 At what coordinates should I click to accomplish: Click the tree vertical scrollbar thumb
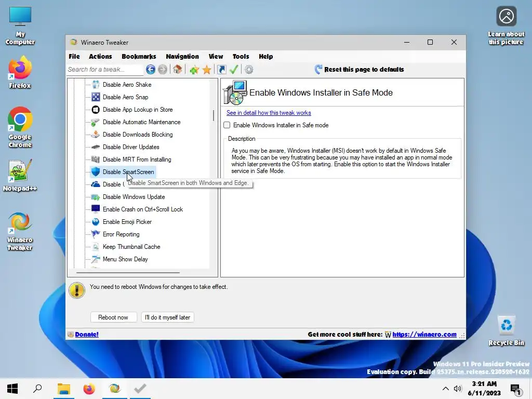[214, 116]
